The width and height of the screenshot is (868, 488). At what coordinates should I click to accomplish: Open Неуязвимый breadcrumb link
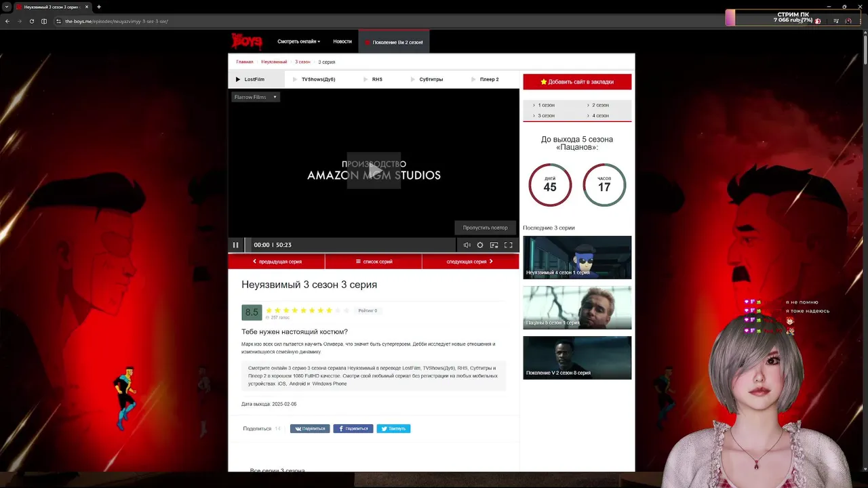(x=274, y=62)
